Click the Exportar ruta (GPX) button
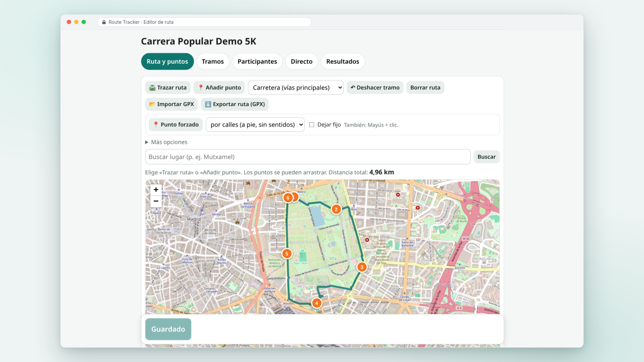Screen dimensions: 644x362 click(235, 104)
